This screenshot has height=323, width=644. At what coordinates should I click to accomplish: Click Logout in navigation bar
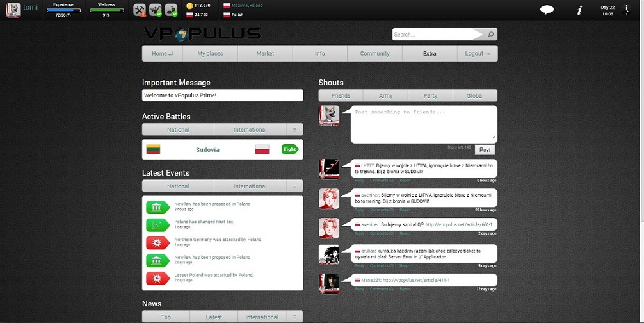(x=478, y=53)
